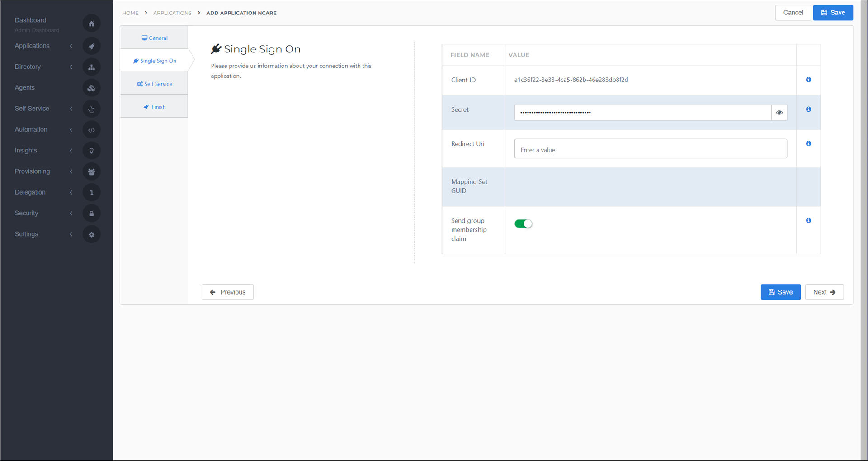868x461 pixels.
Task: Click the Directory hierarchy icon
Action: pos(91,67)
